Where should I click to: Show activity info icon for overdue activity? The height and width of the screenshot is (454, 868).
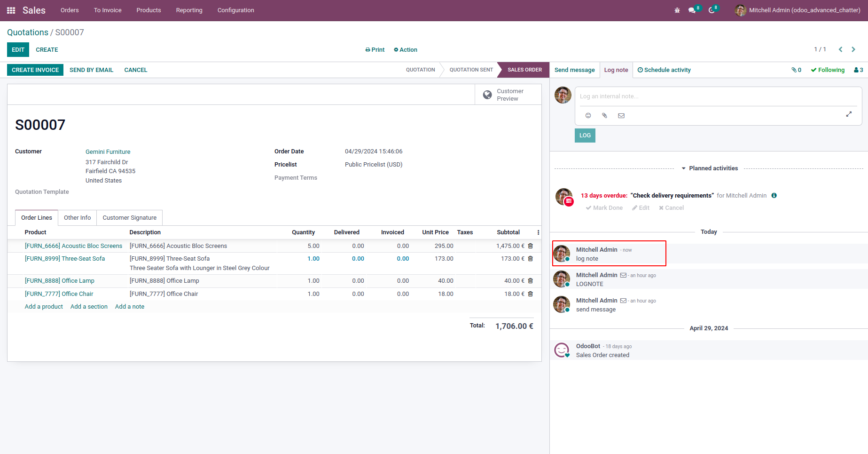click(x=774, y=196)
